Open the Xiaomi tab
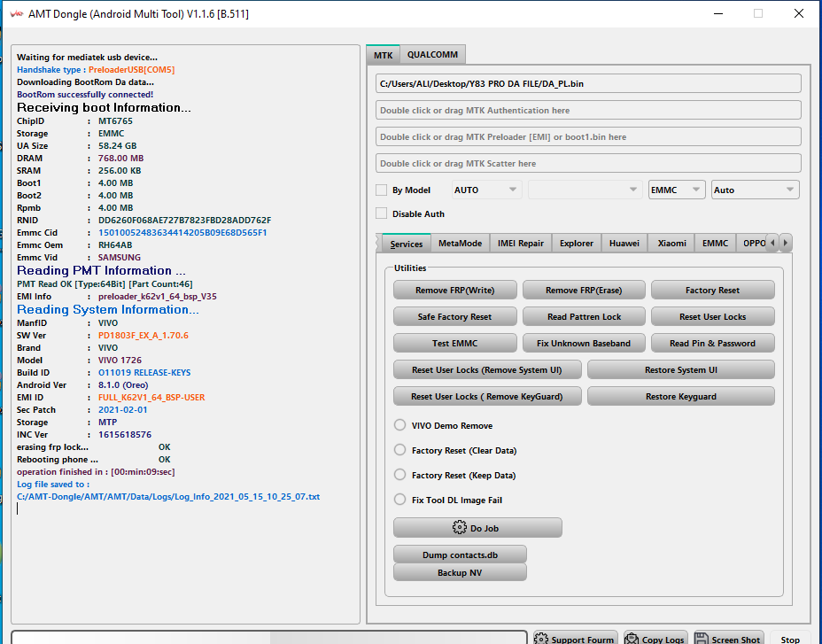822x644 pixels. tap(672, 244)
